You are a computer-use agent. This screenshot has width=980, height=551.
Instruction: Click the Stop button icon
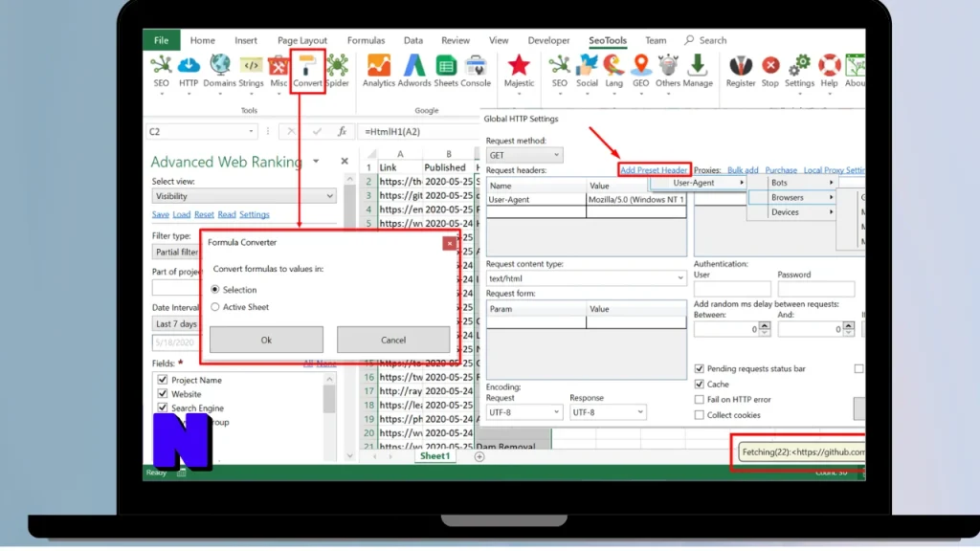[770, 71]
